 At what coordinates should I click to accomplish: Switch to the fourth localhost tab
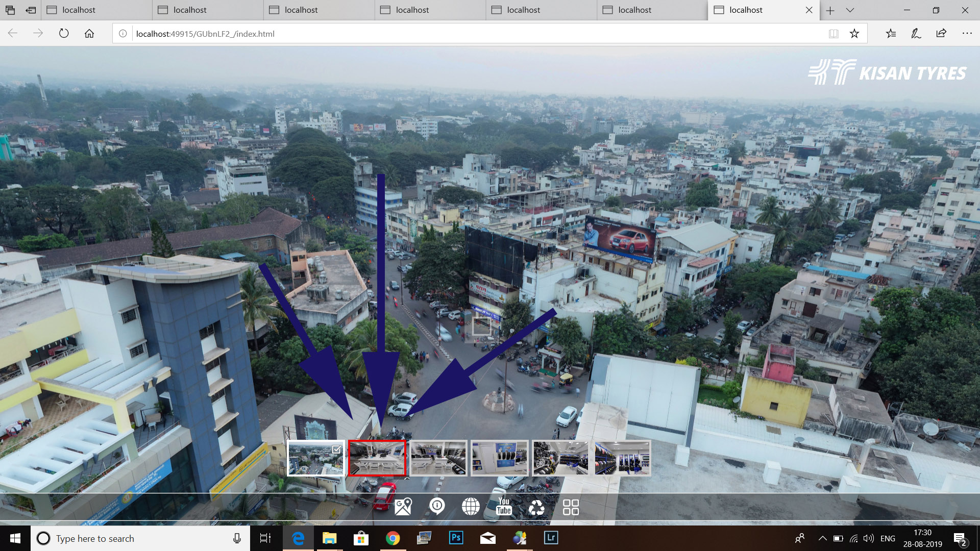[x=430, y=10]
